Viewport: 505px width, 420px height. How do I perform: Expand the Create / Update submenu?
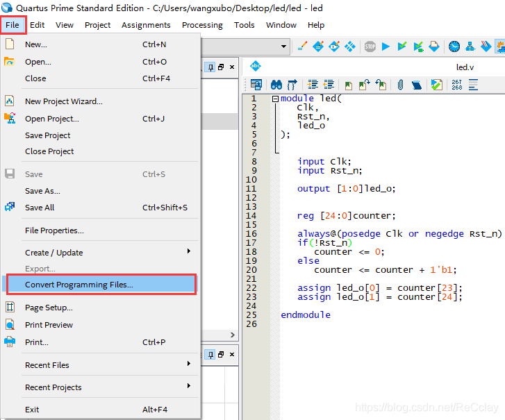coord(101,253)
